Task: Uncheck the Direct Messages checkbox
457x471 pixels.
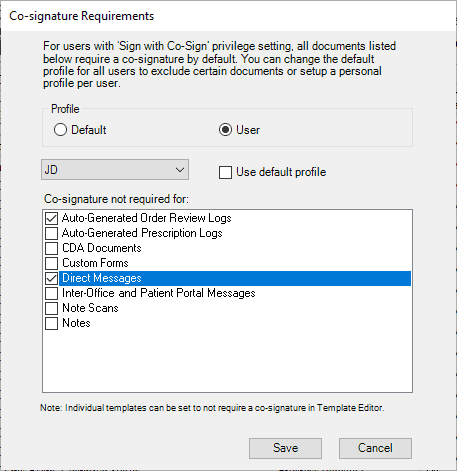Action: (x=51, y=278)
